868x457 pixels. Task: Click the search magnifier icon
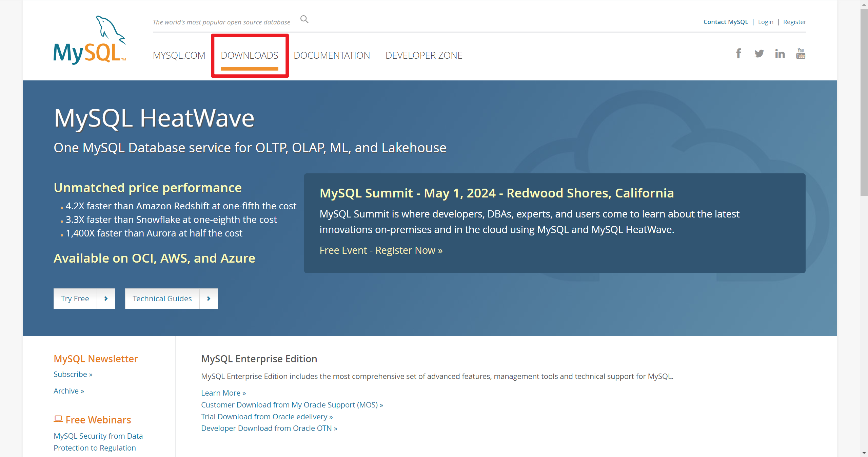304,20
